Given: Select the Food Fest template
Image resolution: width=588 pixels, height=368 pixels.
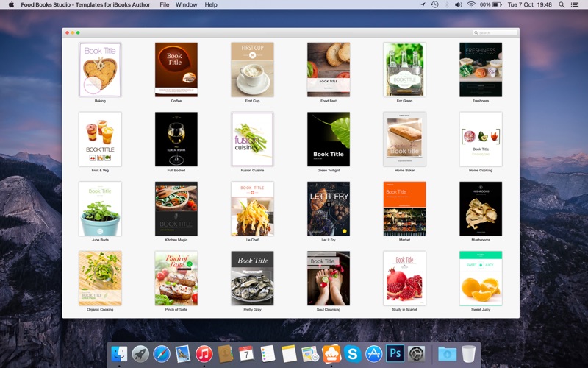Looking at the screenshot, I should tap(329, 69).
